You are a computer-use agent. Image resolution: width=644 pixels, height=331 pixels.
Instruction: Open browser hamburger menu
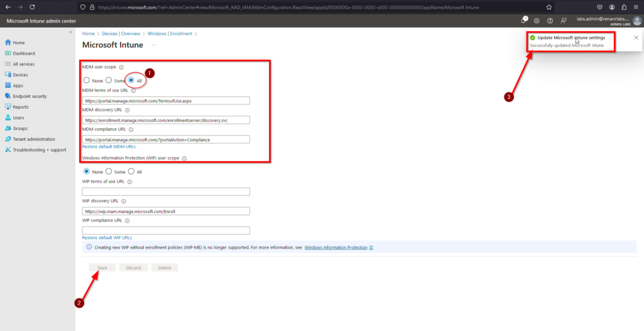(x=635, y=7)
